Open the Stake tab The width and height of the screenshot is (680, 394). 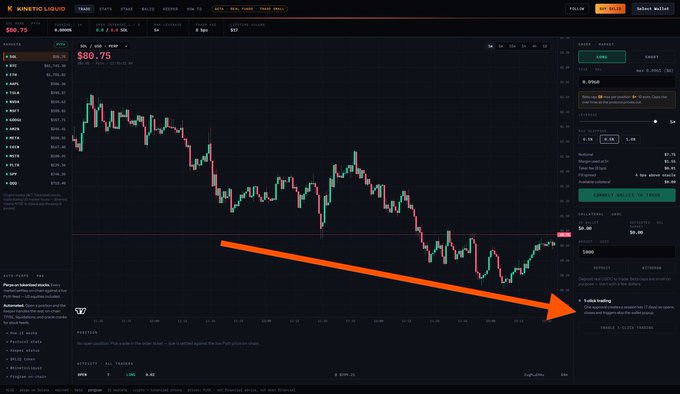127,9
